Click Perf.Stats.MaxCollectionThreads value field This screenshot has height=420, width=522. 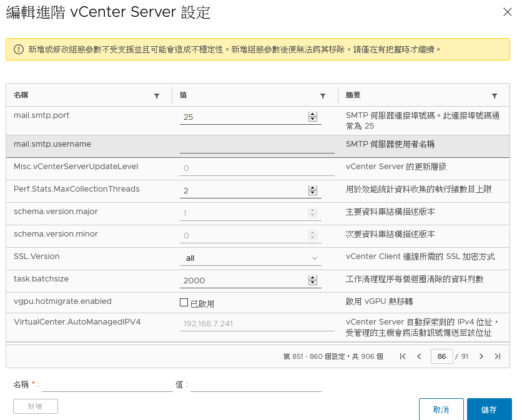tap(250, 191)
